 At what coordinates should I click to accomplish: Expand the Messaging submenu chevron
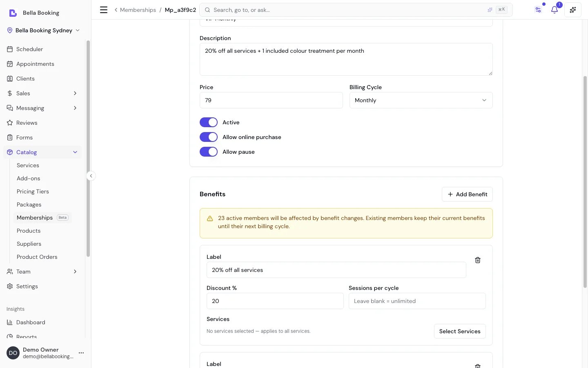[x=75, y=108]
